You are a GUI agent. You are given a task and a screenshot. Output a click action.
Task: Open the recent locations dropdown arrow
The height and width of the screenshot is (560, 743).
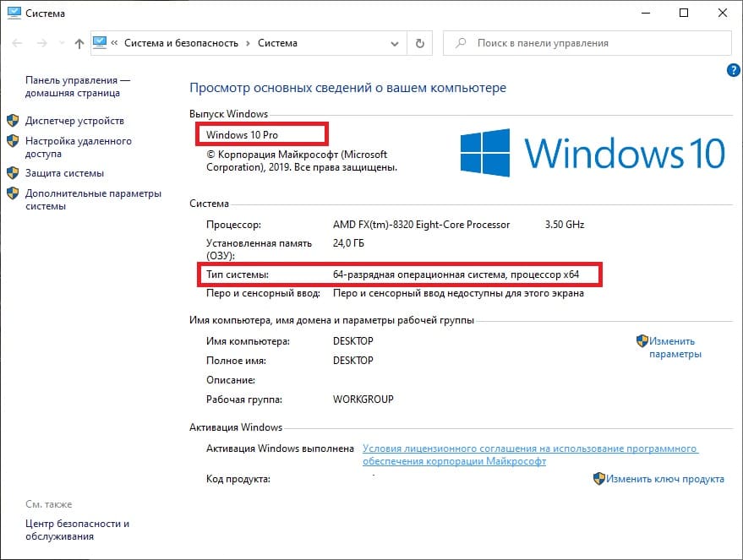point(62,43)
